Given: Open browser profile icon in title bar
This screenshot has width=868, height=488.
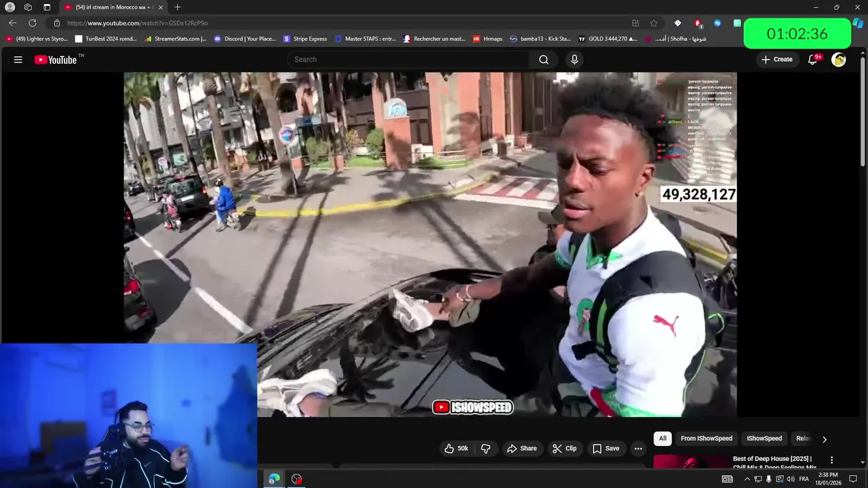Looking at the screenshot, I should [9, 7].
